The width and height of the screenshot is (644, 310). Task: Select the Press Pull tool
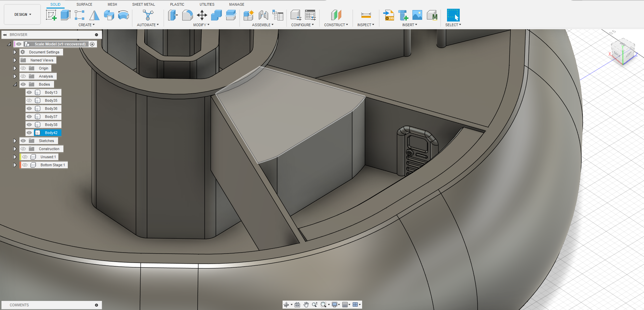click(x=173, y=15)
